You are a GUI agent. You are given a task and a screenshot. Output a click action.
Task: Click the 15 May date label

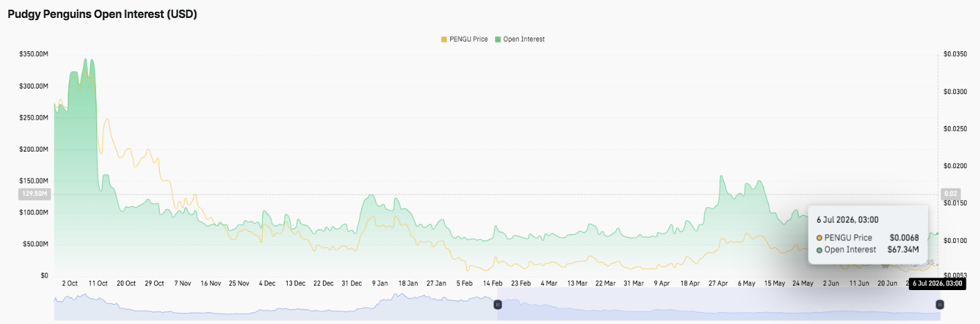point(775,284)
